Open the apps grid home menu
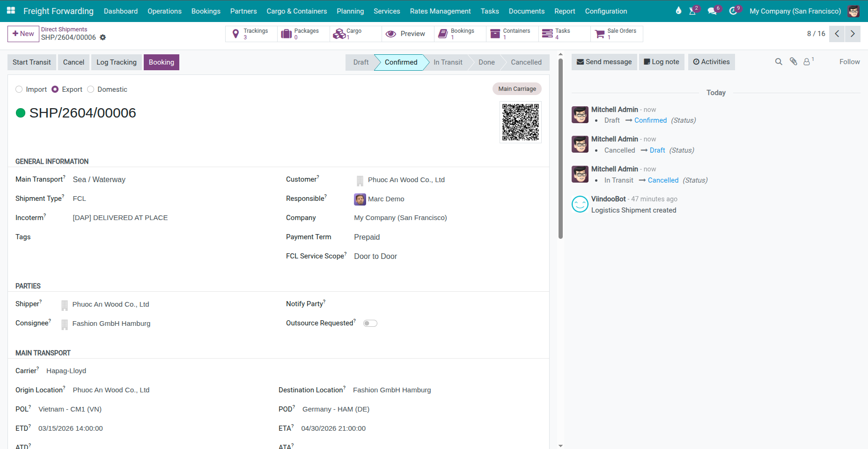 pos(11,11)
